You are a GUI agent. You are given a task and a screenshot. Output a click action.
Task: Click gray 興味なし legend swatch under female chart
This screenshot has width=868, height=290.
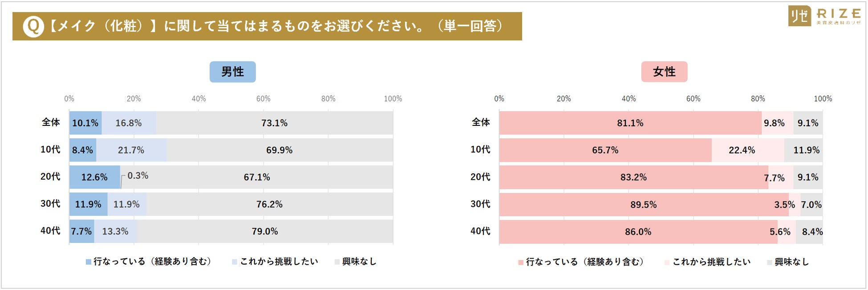pos(769,262)
